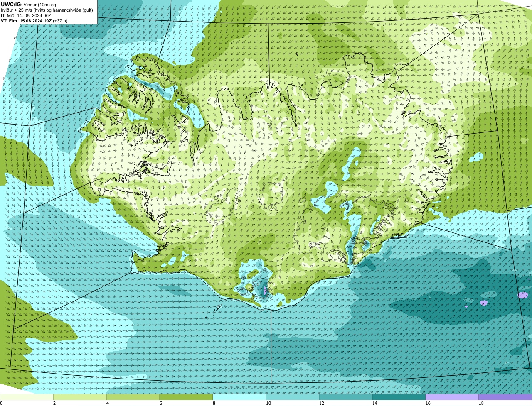532x406 pixels.
Task: Click the legend scale label '8'
Action: click(214, 403)
